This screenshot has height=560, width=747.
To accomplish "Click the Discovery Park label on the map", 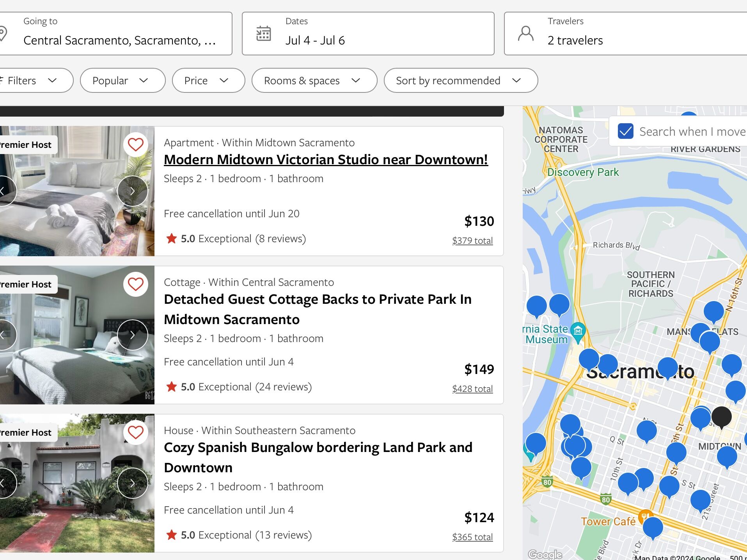I will [583, 172].
